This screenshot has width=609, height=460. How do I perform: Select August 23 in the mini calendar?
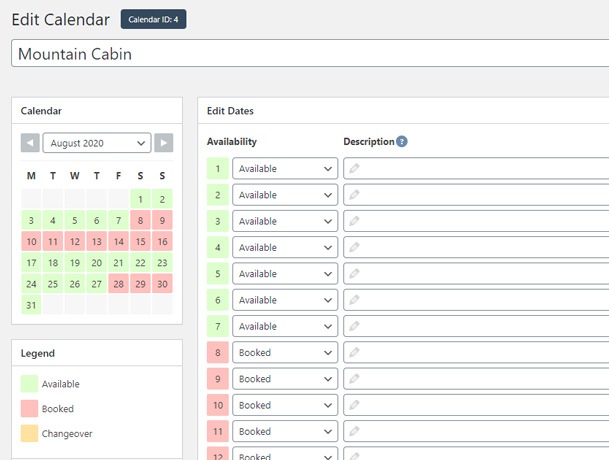point(162,263)
